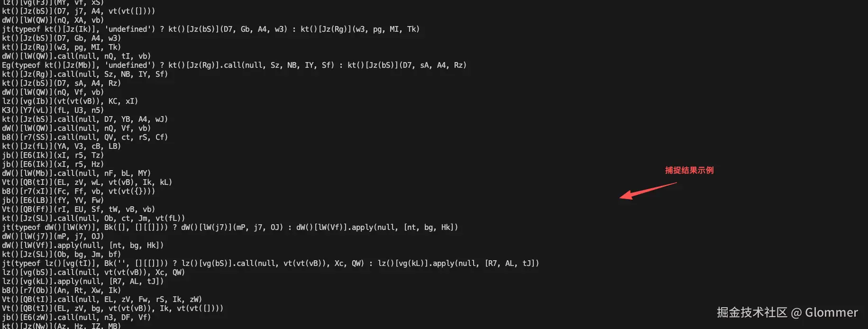
Task: Select the b8()[r7(Ob)](An, Rt, Xw, Ik) line
Action: point(61,290)
